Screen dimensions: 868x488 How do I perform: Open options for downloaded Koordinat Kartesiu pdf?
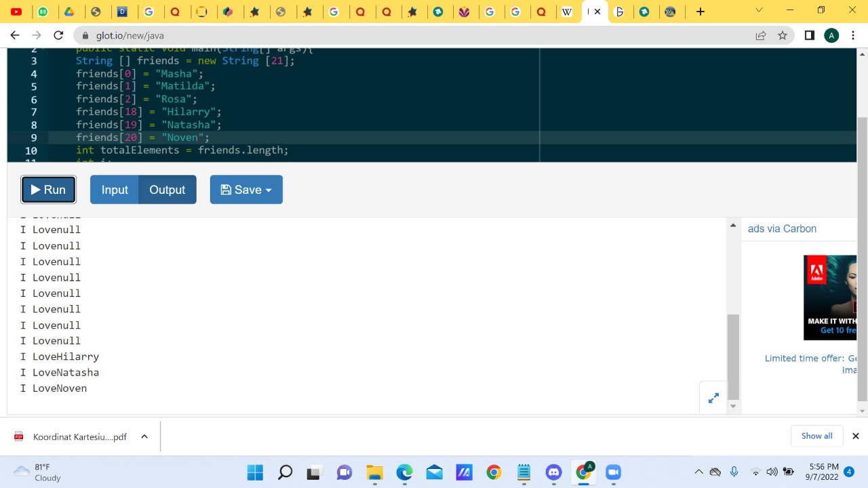pyautogui.click(x=144, y=436)
